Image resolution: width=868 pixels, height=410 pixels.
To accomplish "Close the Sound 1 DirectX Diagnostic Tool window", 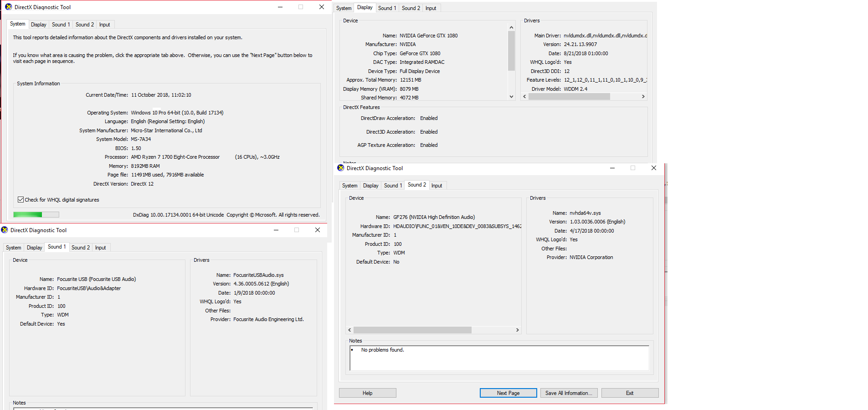I will [x=318, y=230].
